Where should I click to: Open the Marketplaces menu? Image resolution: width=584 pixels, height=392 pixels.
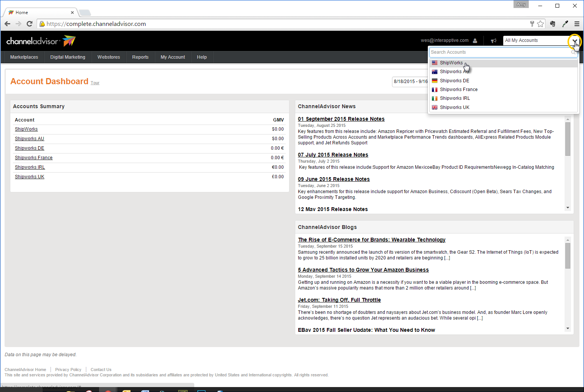pos(24,57)
